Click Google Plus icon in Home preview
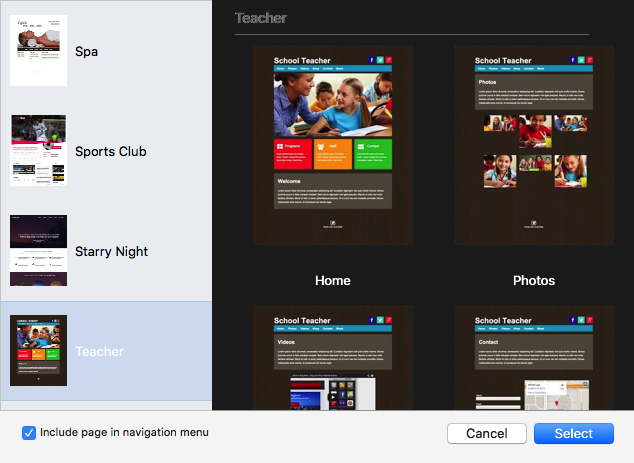The image size is (634, 463). [x=389, y=60]
